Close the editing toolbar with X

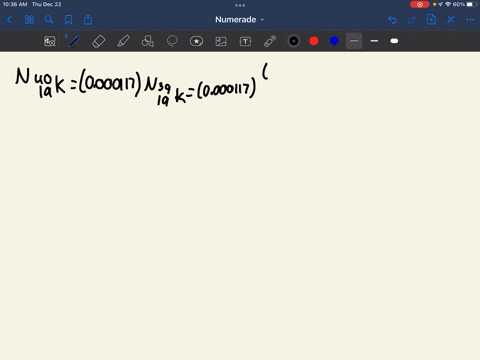[451, 20]
